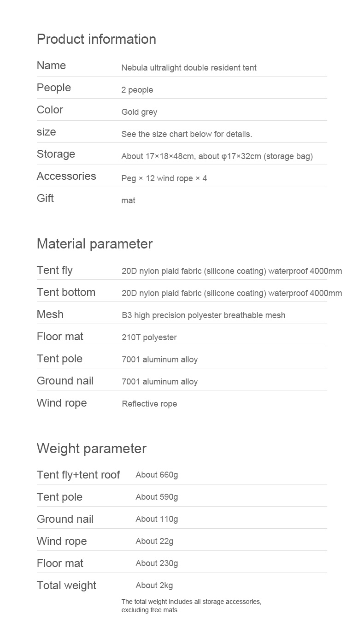The height and width of the screenshot is (632, 364).
Task: Select the About 660g weight value
Action: [x=157, y=475]
